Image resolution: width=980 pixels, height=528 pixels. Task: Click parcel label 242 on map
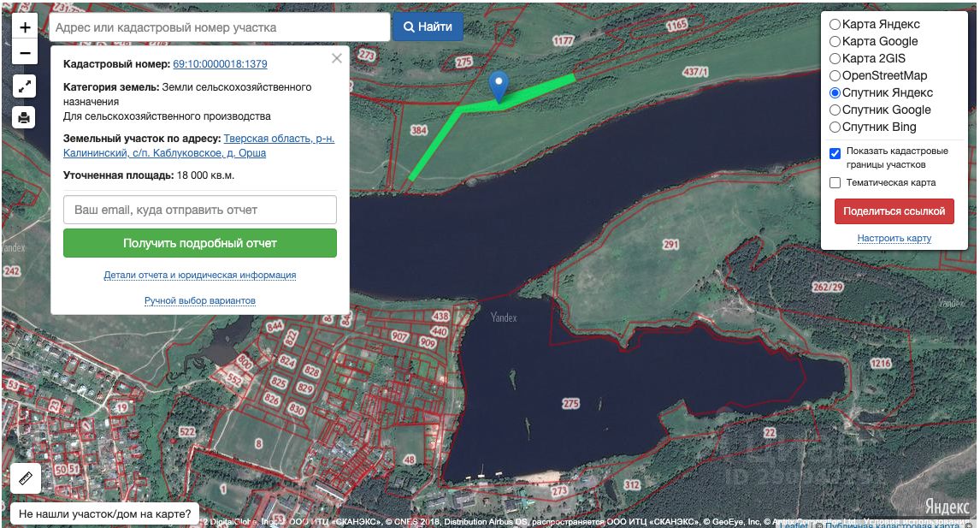[x=12, y=271]
